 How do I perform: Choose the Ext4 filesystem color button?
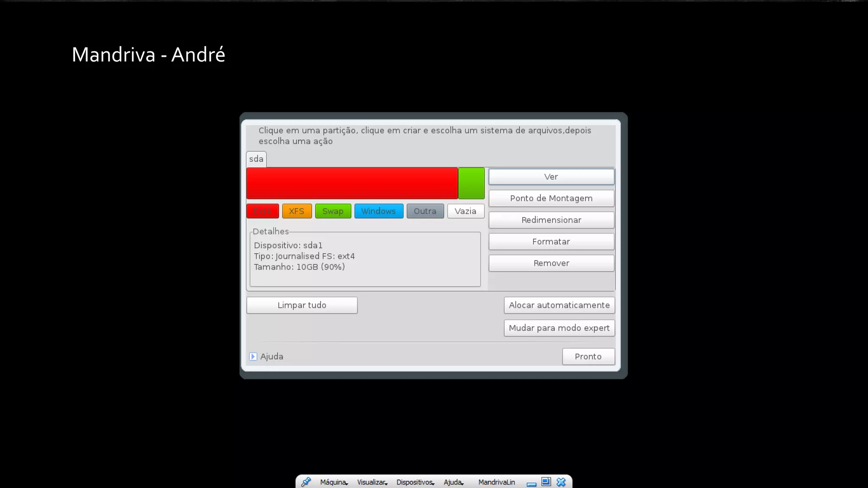[262, 211]
